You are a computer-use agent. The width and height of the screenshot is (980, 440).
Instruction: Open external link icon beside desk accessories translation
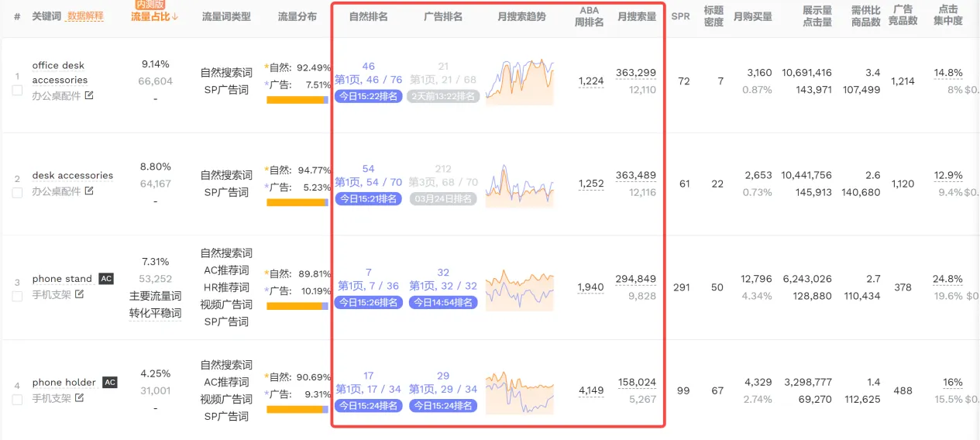89,191
